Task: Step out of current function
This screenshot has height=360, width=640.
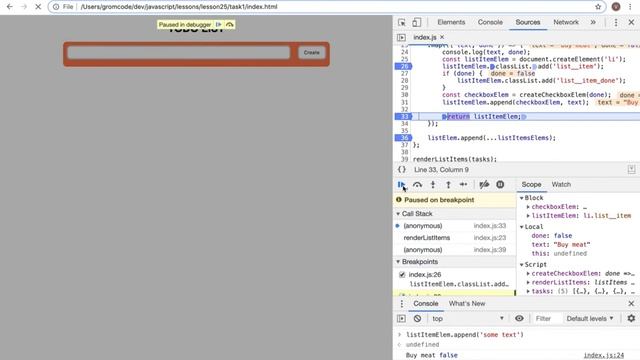Action: pyautogui.click(x=448, y=184)
